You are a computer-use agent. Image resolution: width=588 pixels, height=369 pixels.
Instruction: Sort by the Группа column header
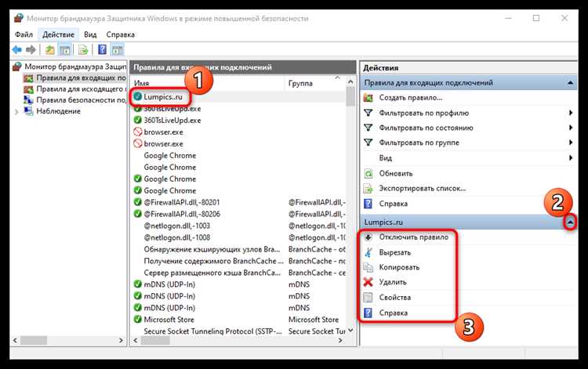pyautogui.click(x=314, y=83)
